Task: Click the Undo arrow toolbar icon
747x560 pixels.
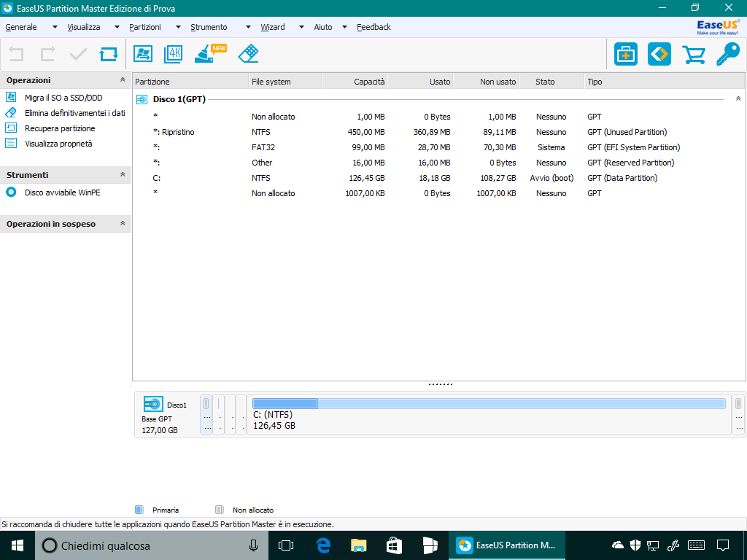Action: tap(16, 54)
